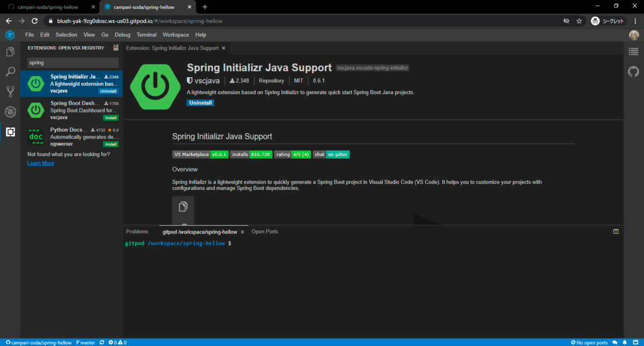Open the Selection menu
The height and width of the screenshot is (346, 644).
pyautogui.click(x=67, y=35)
